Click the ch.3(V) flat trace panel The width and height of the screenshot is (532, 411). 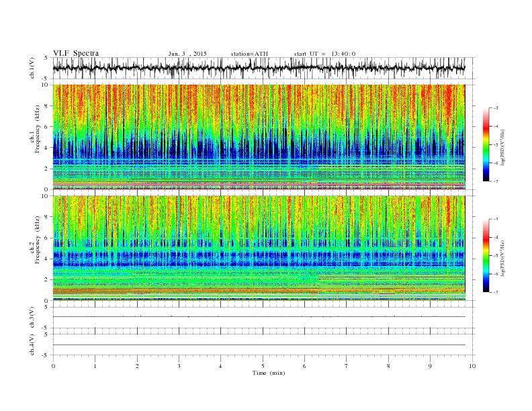click(x=264, y=318)
